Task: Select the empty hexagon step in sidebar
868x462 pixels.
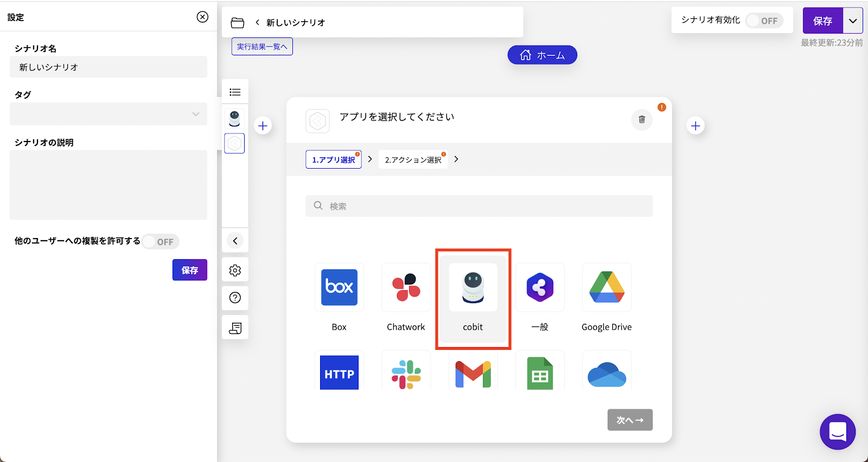Action: pos(234,143)
